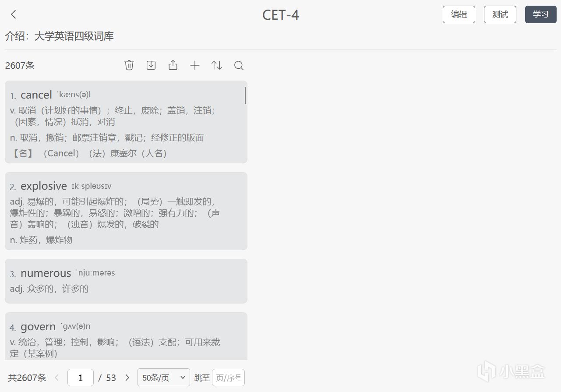This screenshot has width=561, height=392.
Task: Go to next page arrow
Action: 127,378
